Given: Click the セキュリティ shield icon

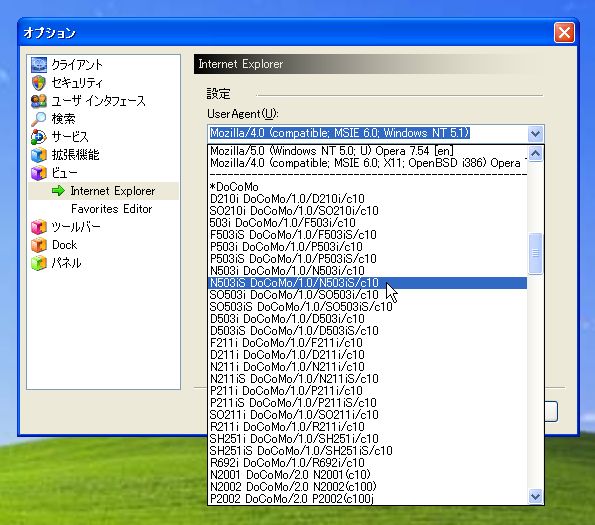Looking at the screenshot, I should click(39, 83).
